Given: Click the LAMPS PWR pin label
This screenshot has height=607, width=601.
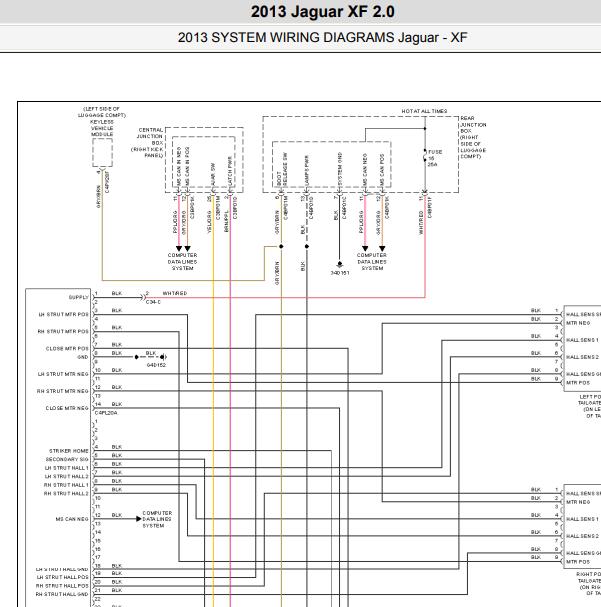Looking at the screenshot, I should (x=307, y=171).
